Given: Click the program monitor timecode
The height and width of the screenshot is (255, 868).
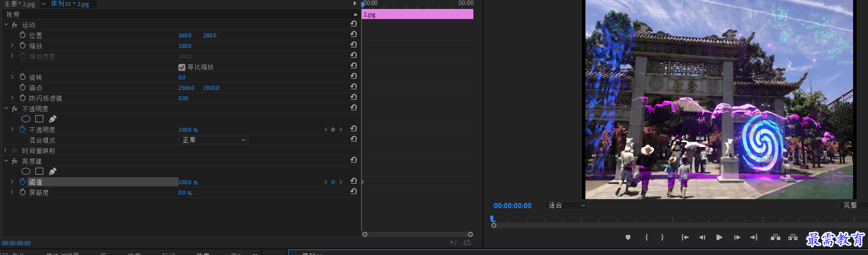Looking at the screenshot, I should 513,206.
